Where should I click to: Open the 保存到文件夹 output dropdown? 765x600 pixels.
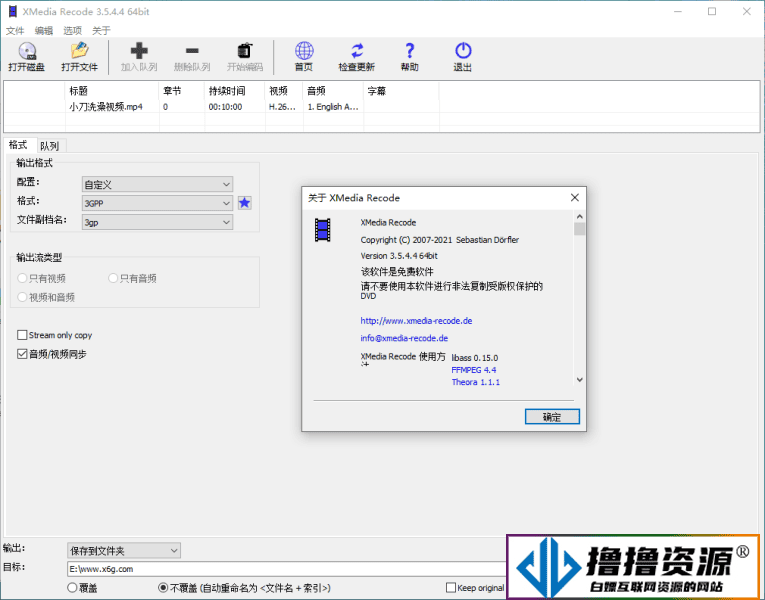click(124, 551)
